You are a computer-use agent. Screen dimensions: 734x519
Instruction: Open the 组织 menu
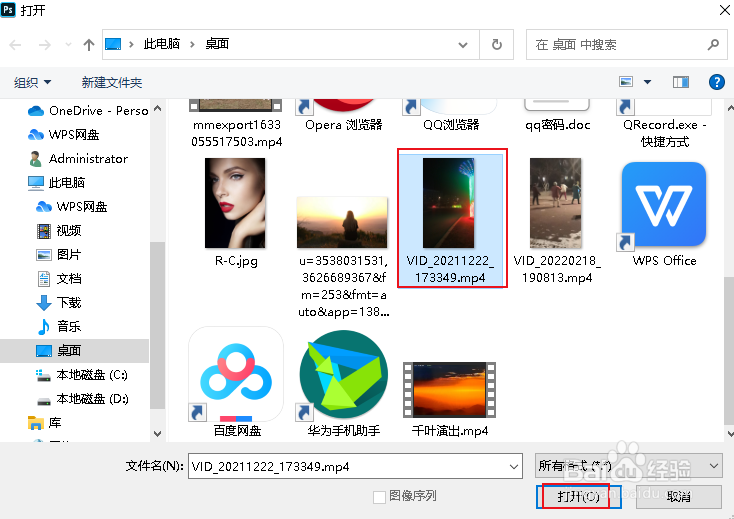[32, 82]
